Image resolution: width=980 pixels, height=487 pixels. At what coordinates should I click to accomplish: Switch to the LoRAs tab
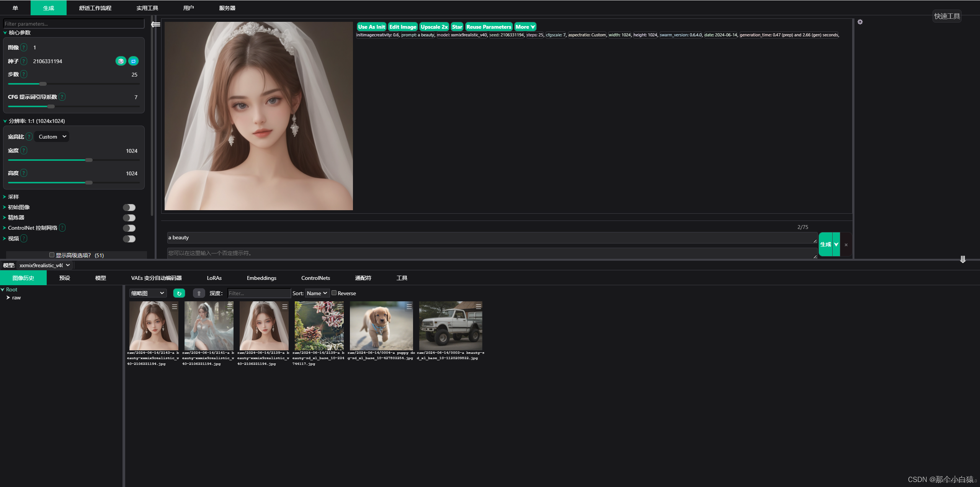(x=214, y=278)
